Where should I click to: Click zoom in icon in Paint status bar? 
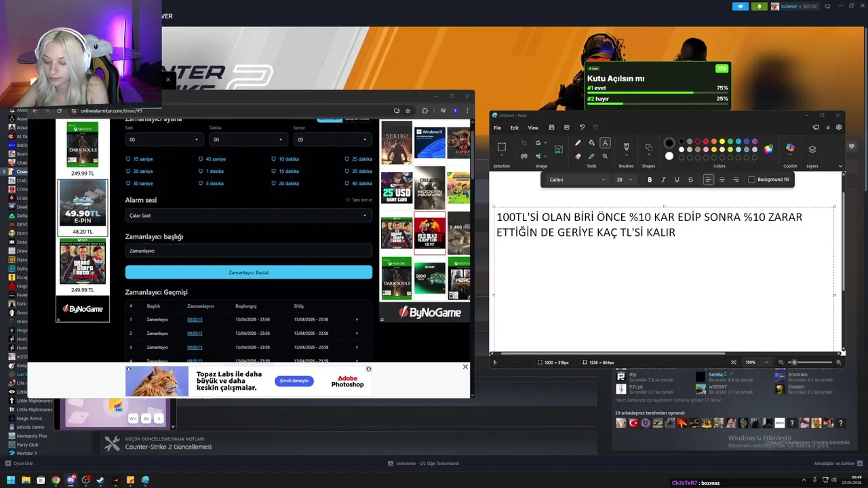click(x=839, y=362)
